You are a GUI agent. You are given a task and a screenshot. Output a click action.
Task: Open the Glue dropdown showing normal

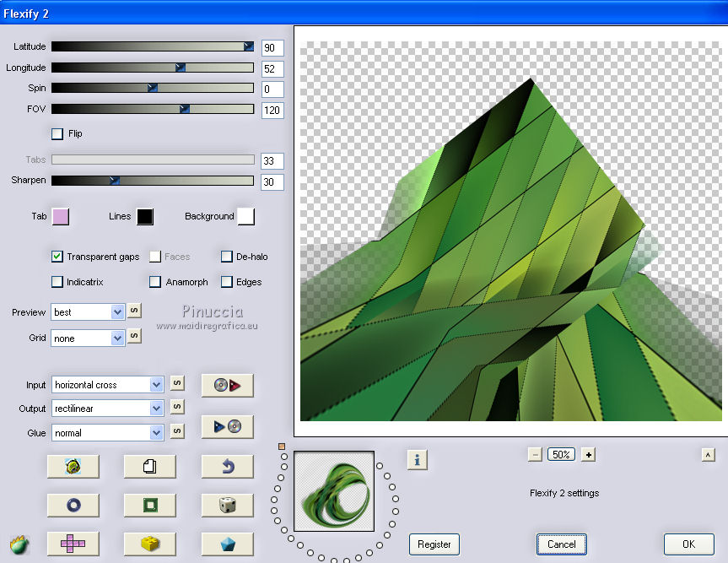tap(107, 433)
